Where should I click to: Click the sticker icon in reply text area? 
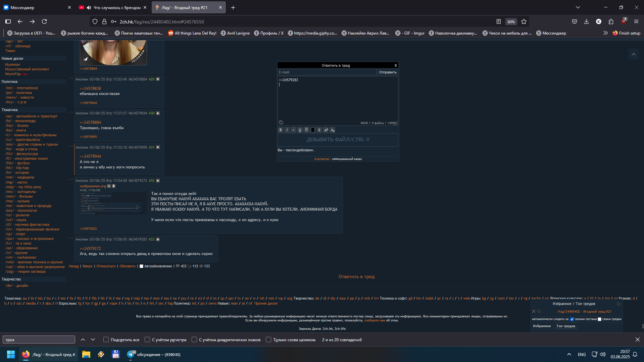281,122
